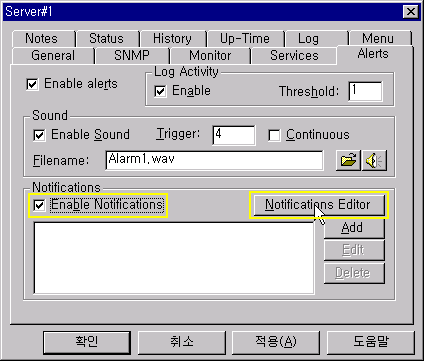Screen dimensions: 424x361
Task: Open the Up-Time tab
Action: [x=246, y=39]
